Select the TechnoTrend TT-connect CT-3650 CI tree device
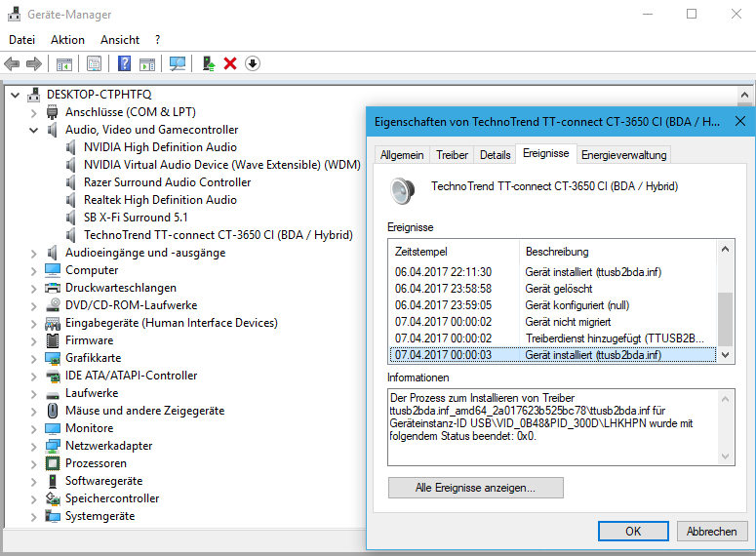The width and height of the screenshot is (756, 556). [x=219, y=235]
